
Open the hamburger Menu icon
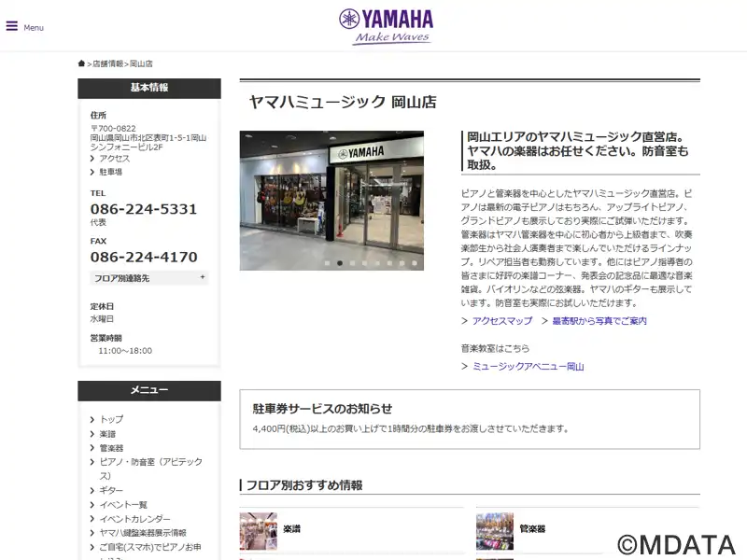[x=12, y=26]
